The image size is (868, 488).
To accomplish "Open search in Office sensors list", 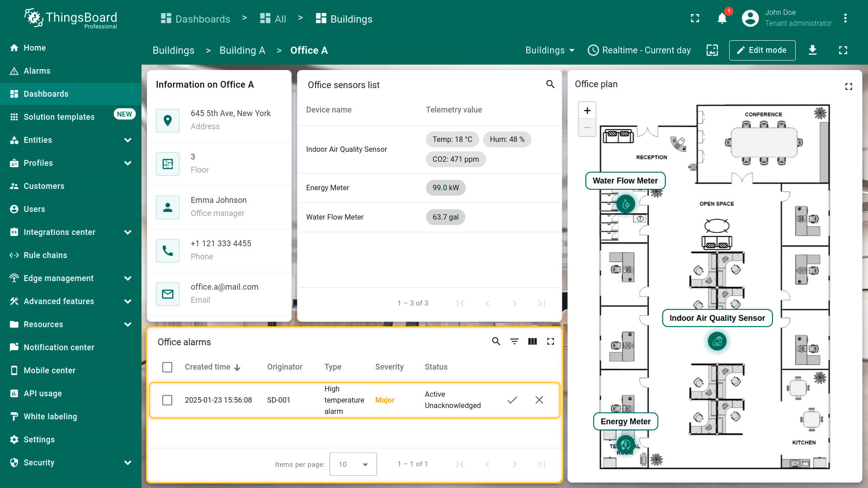I will click(x=550, y=84).
